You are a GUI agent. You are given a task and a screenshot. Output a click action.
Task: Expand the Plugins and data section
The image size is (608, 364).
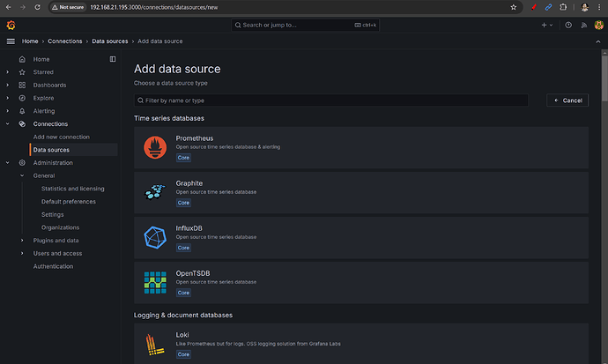pyautogui.click(x=23, y=241)
